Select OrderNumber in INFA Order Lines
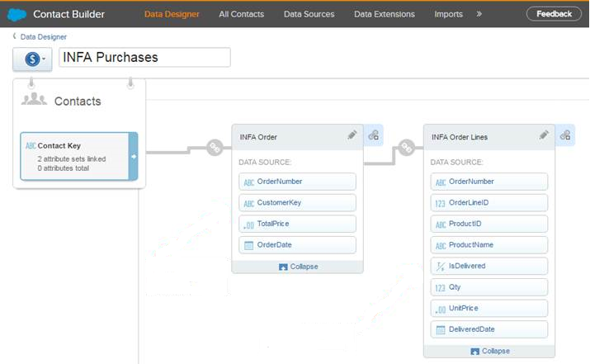Screen dimensions: 590x364 coord(489,182)
